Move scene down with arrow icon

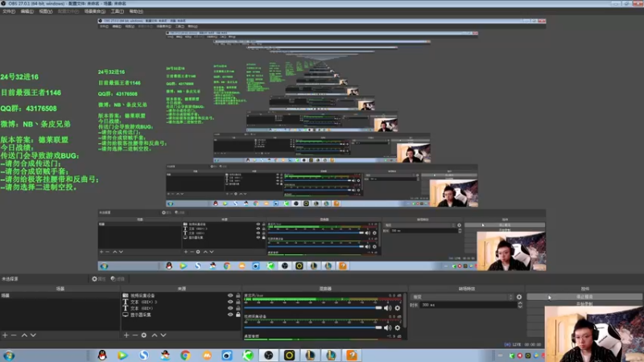pyautogui.click(x=33, y=335)
